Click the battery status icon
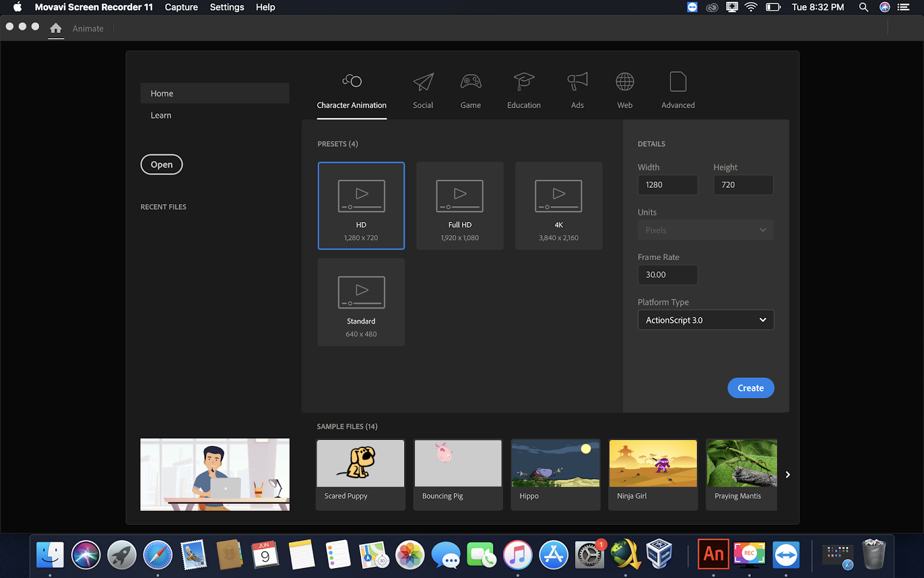The image size is (924, 578). click(x=773, y=7)
